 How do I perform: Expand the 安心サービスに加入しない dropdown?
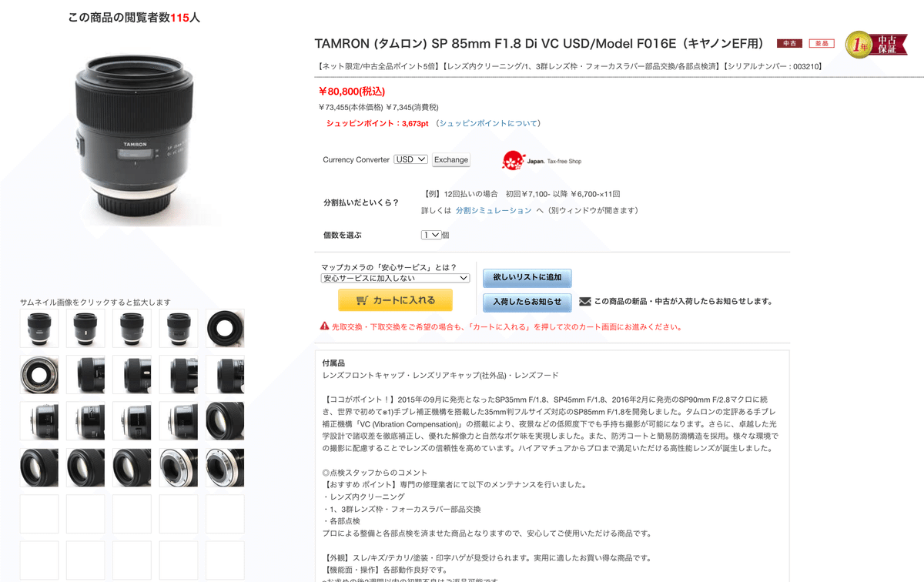pyautogui.click(x=395, y=278)
